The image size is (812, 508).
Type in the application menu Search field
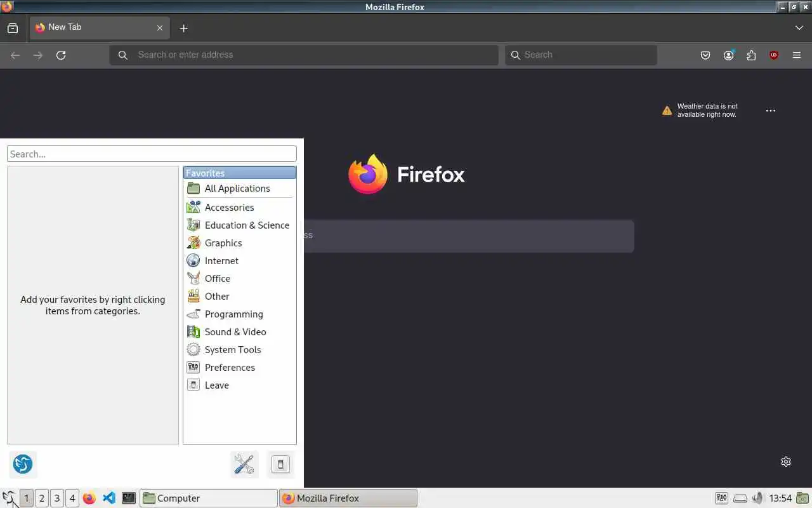click(152, 154)
